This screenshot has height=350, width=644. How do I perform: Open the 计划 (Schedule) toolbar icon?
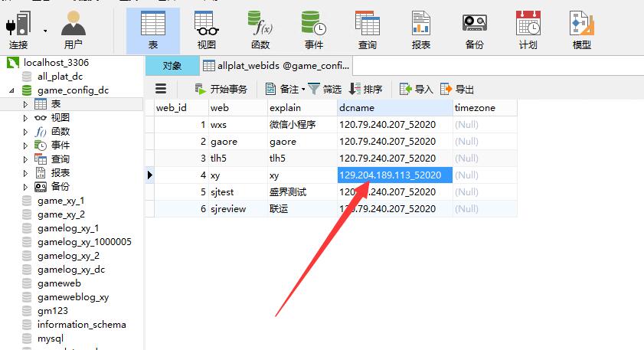[x=528, y=29]
